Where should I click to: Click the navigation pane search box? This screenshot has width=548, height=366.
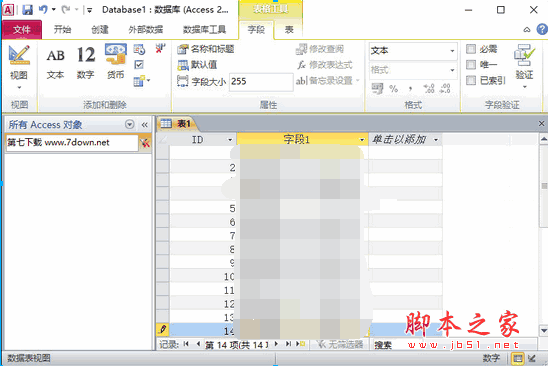[72, 143]
